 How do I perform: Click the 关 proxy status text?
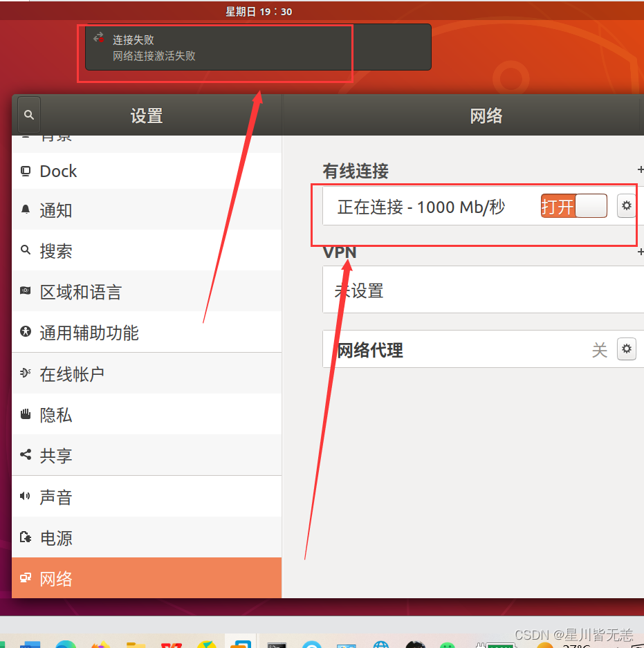click(x=599, y=350)
